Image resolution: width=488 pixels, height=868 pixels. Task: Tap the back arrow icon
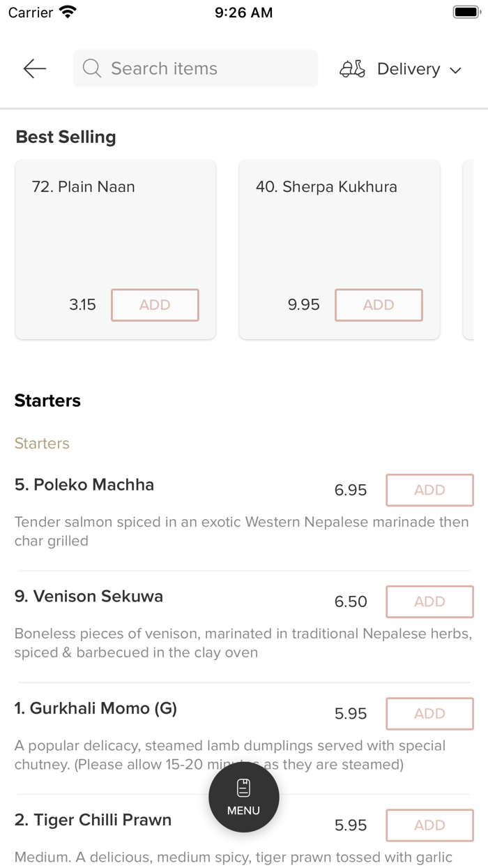coord(34,68)
